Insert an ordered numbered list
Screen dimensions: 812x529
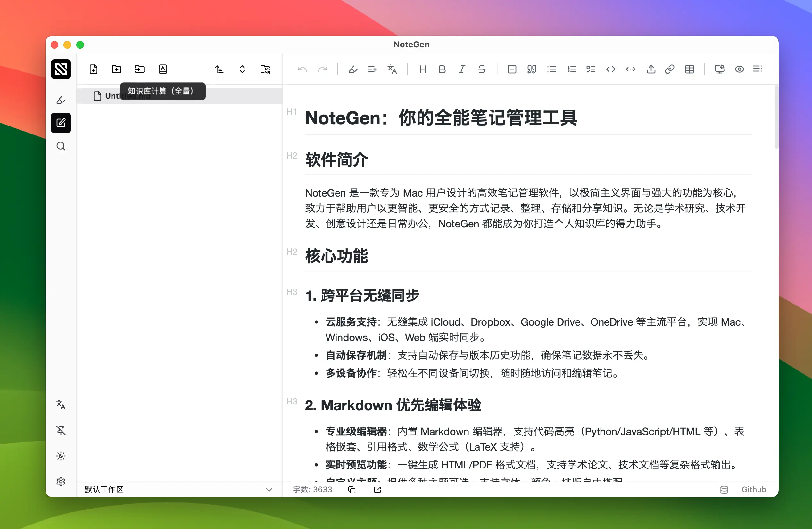[571, 69]
